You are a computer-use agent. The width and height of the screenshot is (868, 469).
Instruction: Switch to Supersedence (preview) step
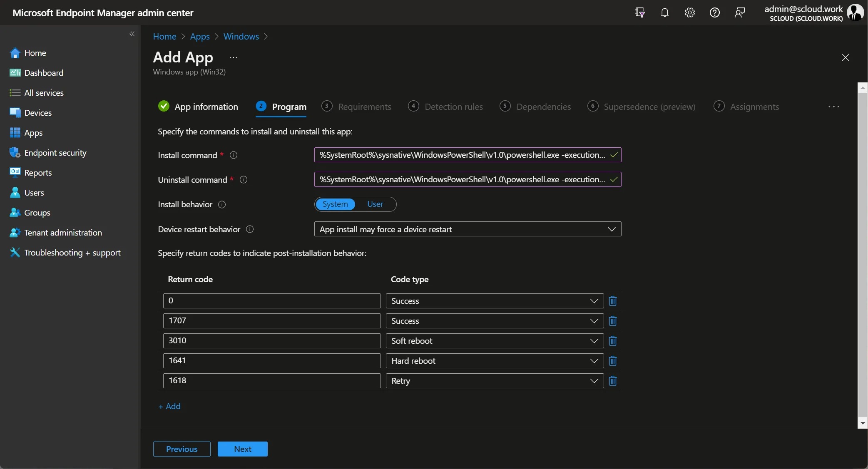(x=642, y=107)
